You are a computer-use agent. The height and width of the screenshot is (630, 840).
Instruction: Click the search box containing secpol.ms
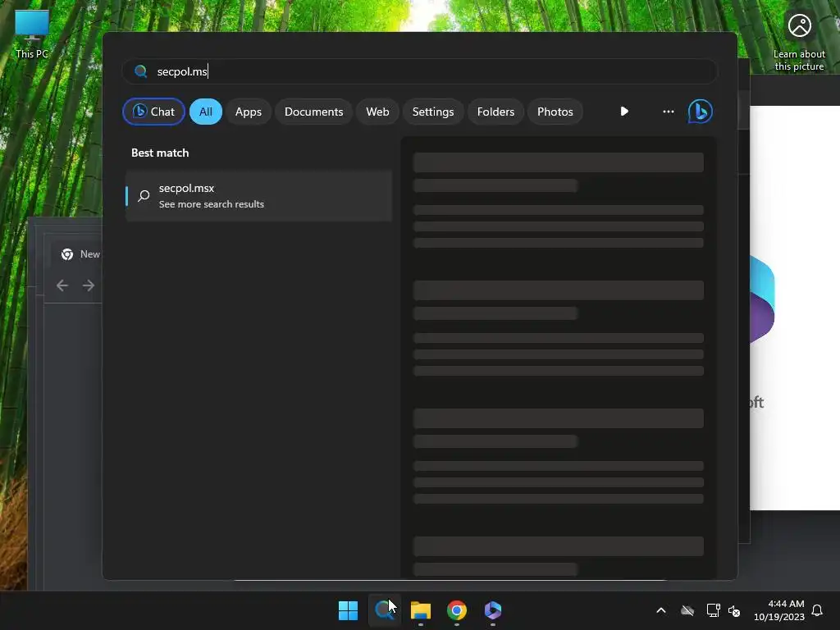tap(419, 71)
